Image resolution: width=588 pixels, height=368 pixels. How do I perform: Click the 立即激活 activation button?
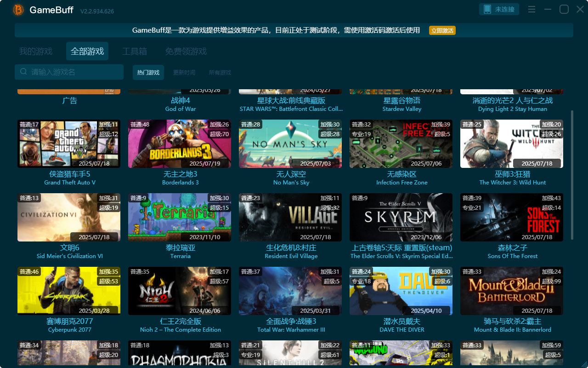tap(441, 30)
